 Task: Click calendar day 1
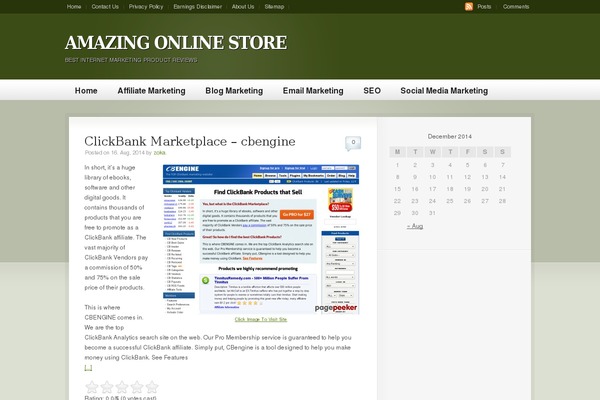point(398,165)
